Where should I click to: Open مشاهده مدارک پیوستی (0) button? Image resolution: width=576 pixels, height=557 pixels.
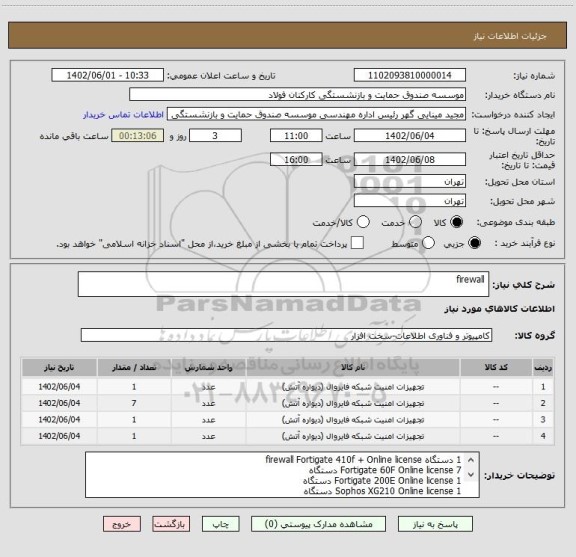click(x=318, y=524)
